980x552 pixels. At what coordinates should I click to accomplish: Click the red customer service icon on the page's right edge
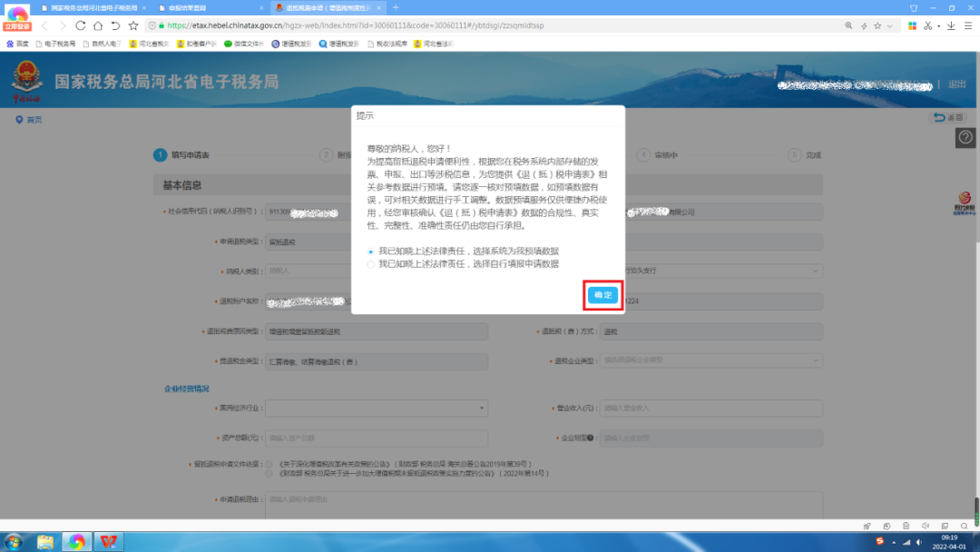pyautogui.click(x=964, y=203)
